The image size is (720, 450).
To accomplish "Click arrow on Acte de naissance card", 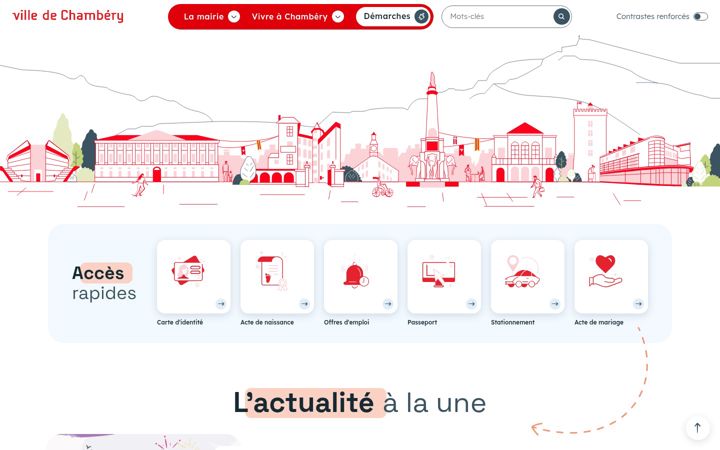I will (304, 304).
